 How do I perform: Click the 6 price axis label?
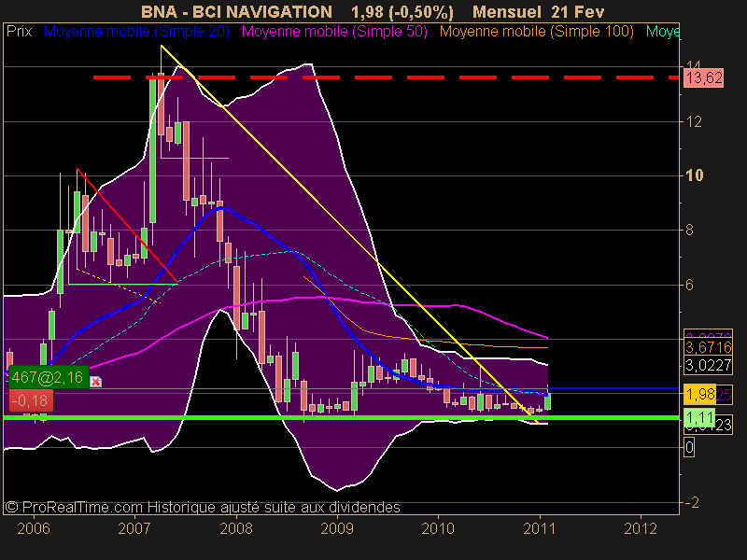point(689,286)
